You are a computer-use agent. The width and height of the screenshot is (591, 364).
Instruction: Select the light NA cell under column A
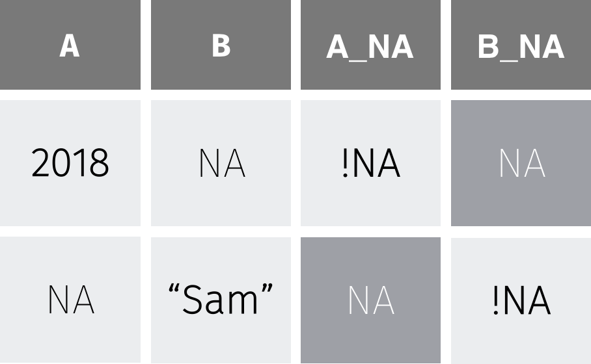click(x=70, y=300)
